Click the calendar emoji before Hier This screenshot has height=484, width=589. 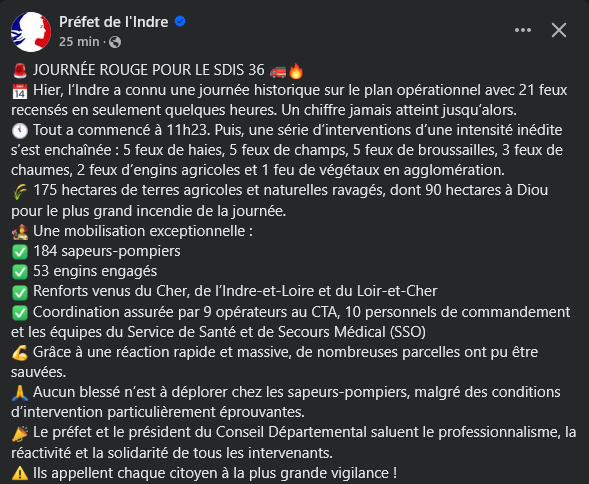click(20, 91)
